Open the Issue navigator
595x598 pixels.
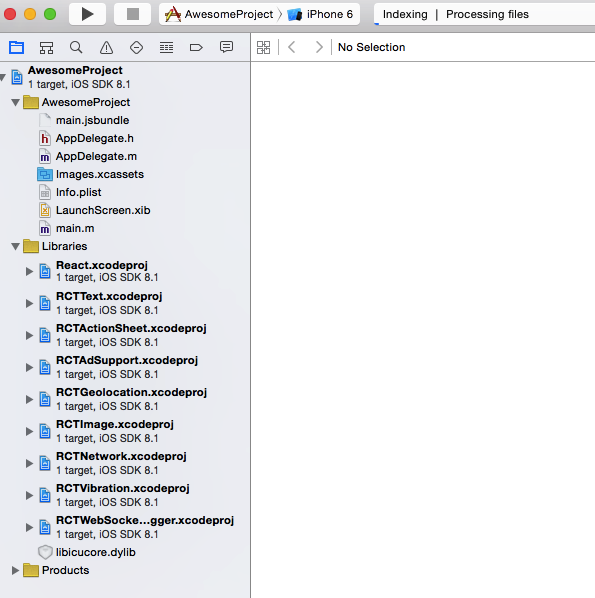[x=106, y=47]
